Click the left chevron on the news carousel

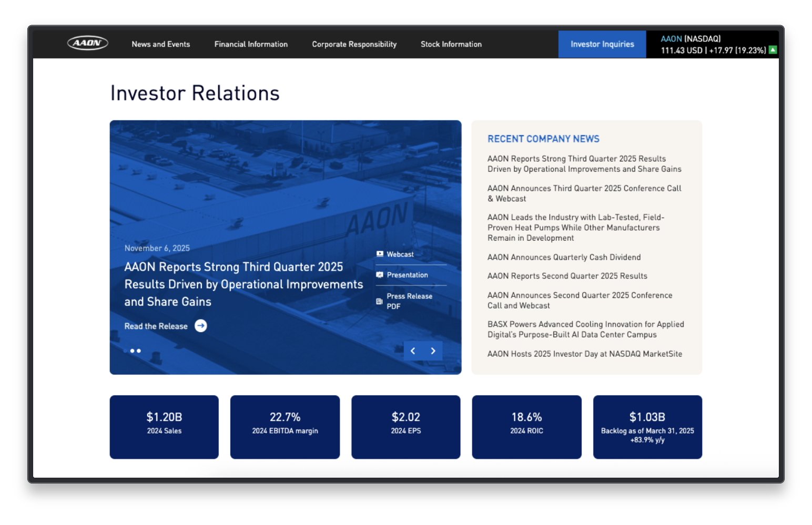pyautogui.click(x=413, y=351)
